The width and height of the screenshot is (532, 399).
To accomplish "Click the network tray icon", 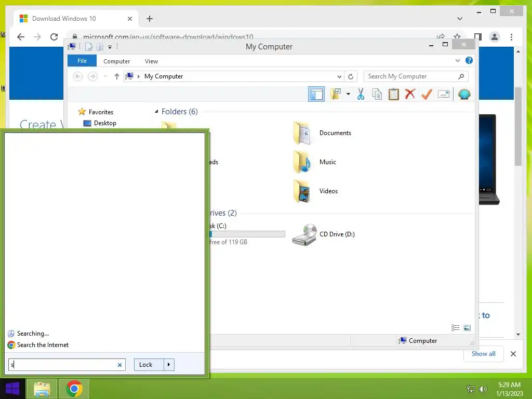I will (x=471, y=389).
